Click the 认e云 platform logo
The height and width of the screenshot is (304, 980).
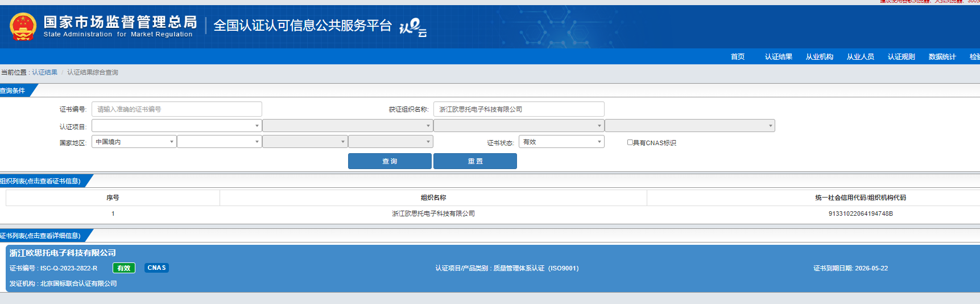tap(413, 27)
